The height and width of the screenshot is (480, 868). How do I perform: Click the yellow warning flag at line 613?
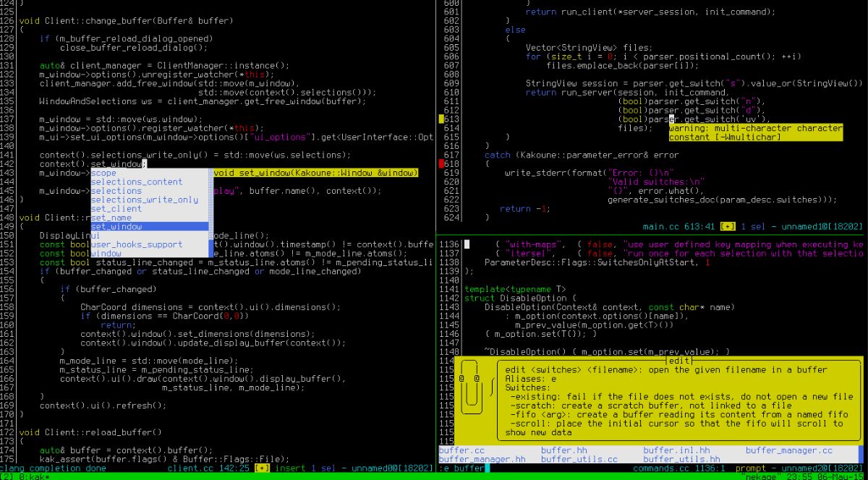pos(441,119)
